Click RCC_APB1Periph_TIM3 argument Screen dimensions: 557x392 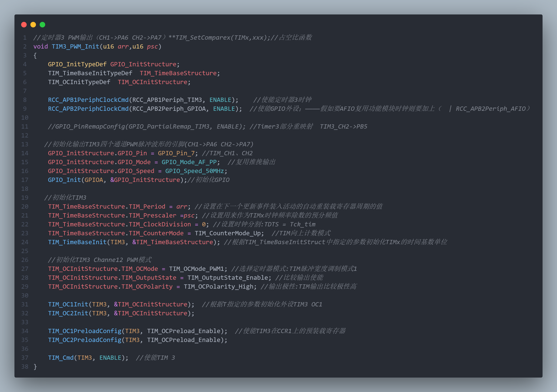(x=167, y=100)
